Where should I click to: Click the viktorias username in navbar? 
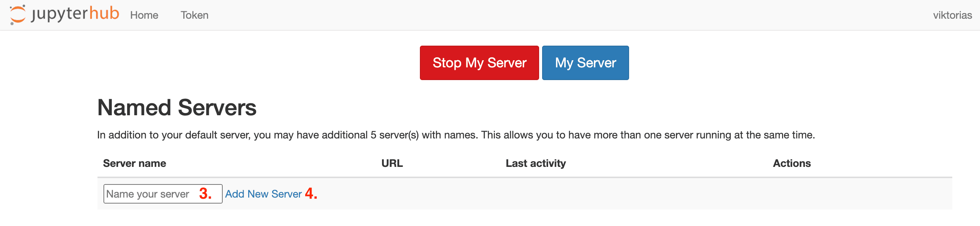point(952,15)
